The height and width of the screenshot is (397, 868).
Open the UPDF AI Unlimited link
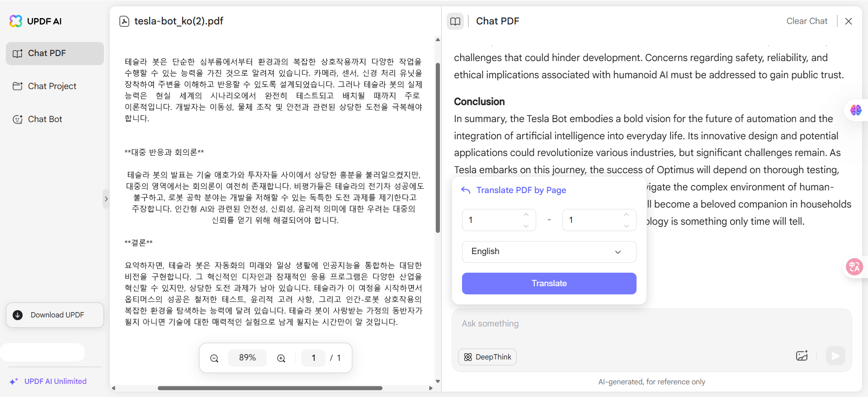[55, 381]
